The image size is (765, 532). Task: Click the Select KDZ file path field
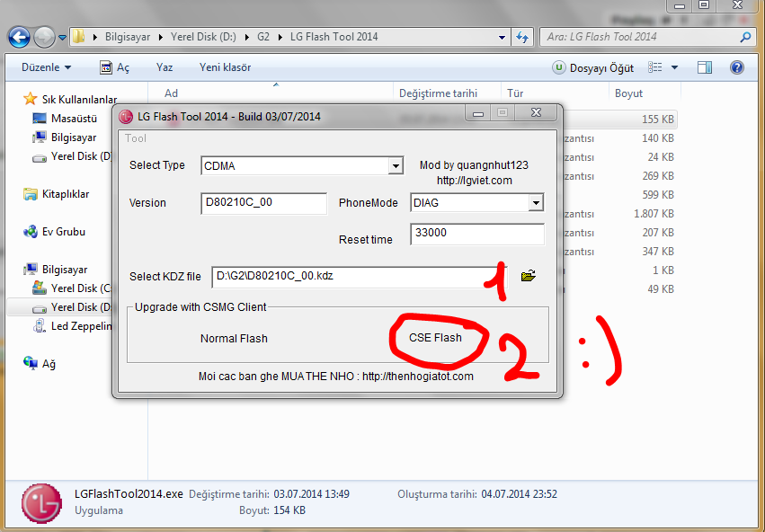[x=359, y=277]
